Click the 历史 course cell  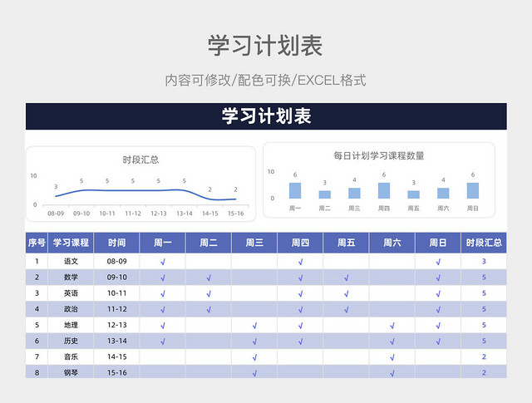tap(71, 341)
